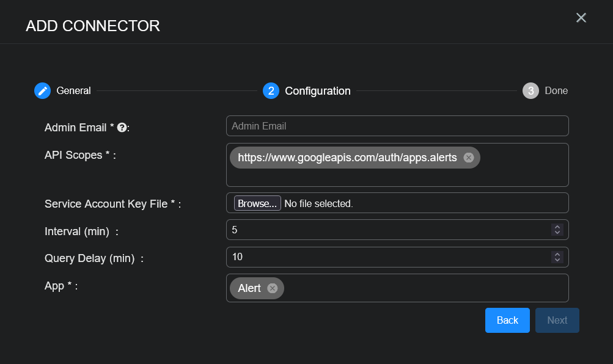613x364 pixels.
Task: Go to the General step label
Action: (x=73, y=91)
